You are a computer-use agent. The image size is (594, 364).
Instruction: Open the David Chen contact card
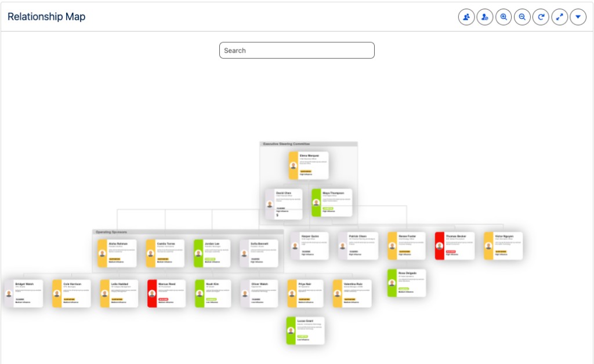(284, 204)
